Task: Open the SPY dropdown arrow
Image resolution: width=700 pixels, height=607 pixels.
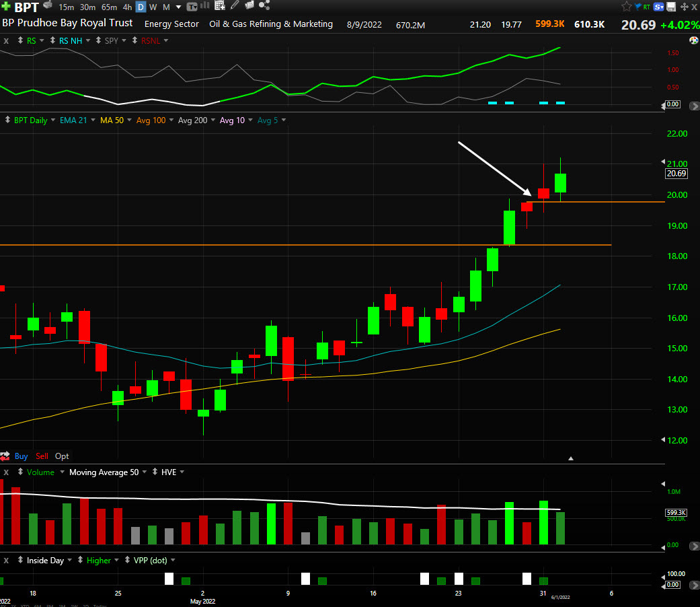Action: (x=124, y=40)
